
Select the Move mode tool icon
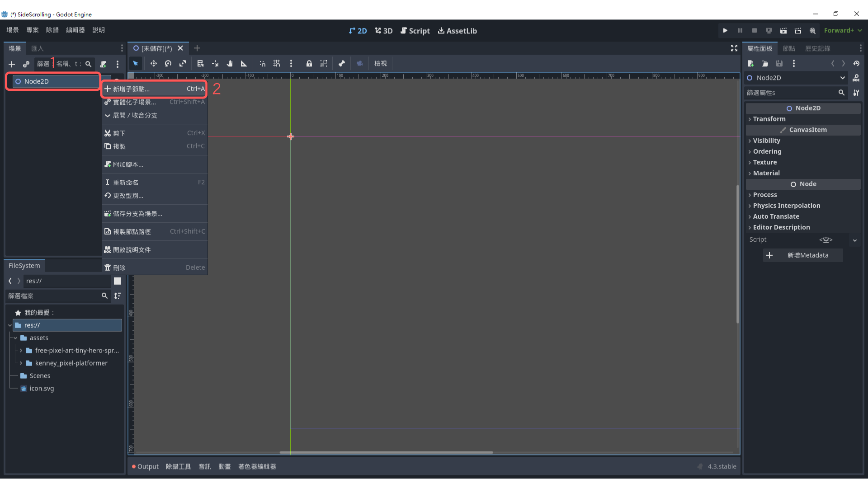[x=154, y=64]
